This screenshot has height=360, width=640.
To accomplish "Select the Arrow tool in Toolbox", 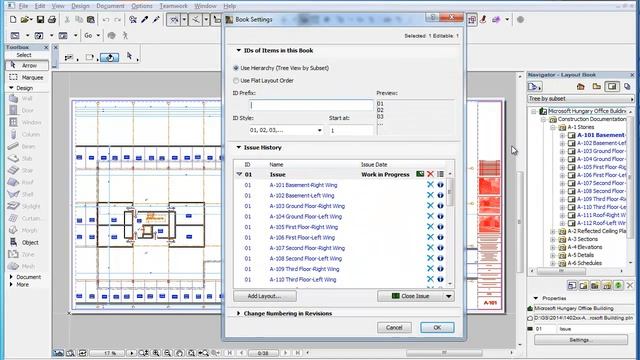I will [x=27, y=65].
